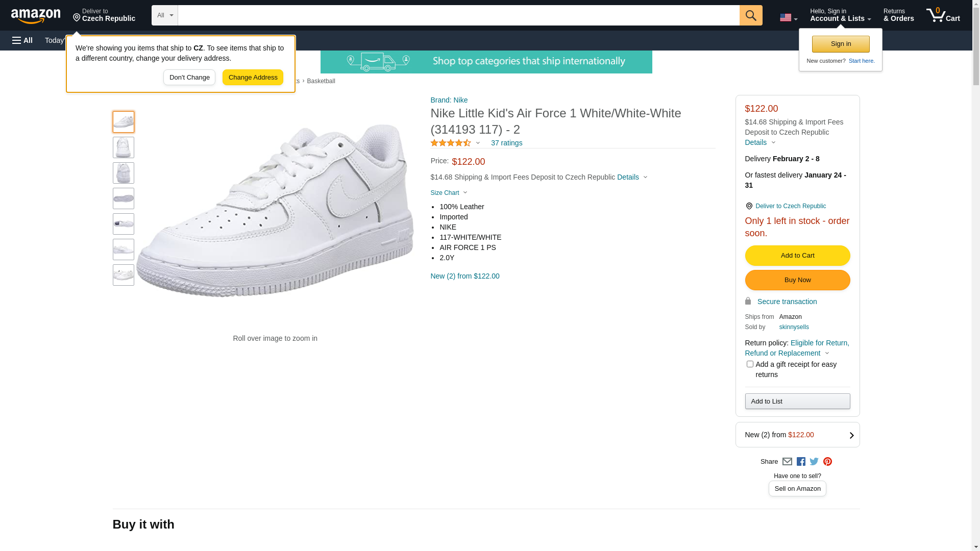The image size is (980, 551).
Task: Click the Buy Now button
Action: (x=797, y=280)
